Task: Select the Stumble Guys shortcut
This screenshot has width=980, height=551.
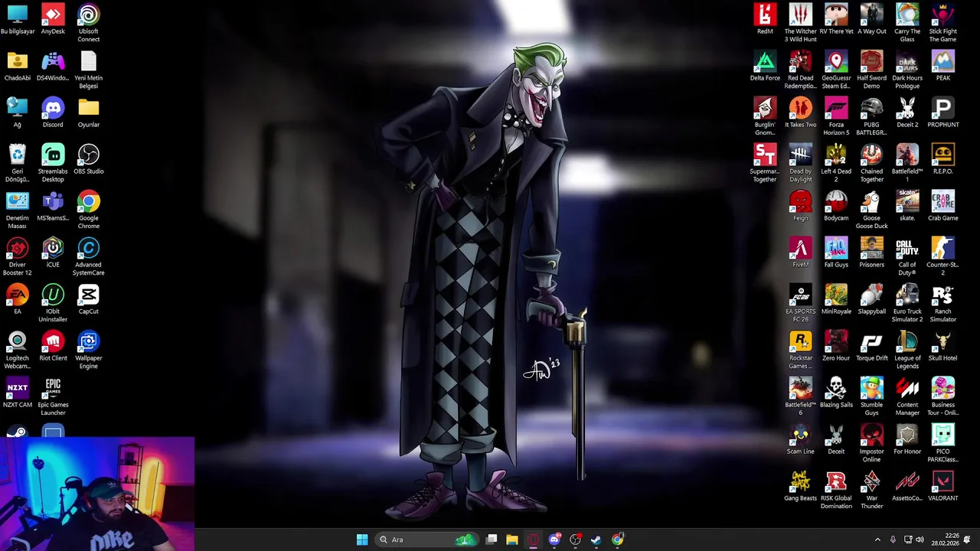Action: 871,396
